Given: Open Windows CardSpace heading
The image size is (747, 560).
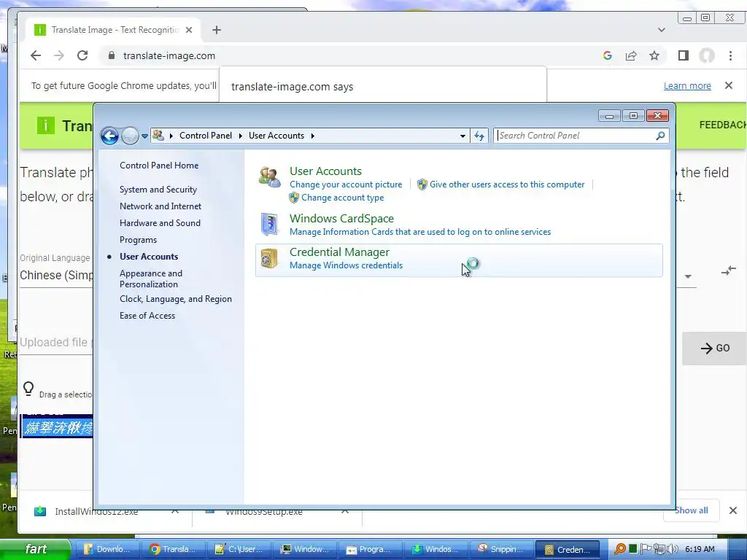Looking at the screenshot, I should point(341,219).
